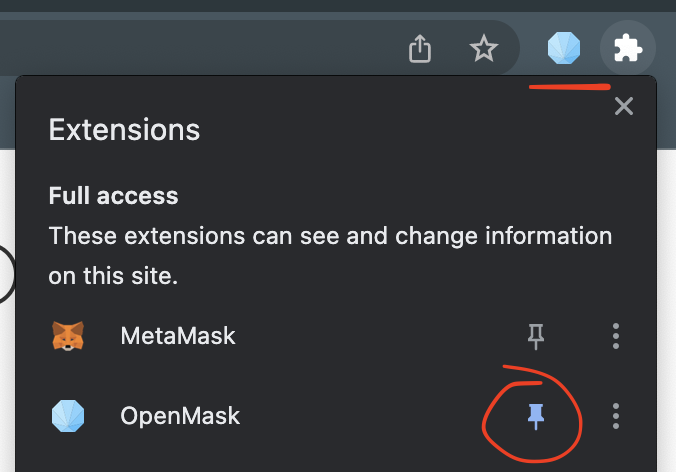Close the Extensions popup

pos(624,106)
